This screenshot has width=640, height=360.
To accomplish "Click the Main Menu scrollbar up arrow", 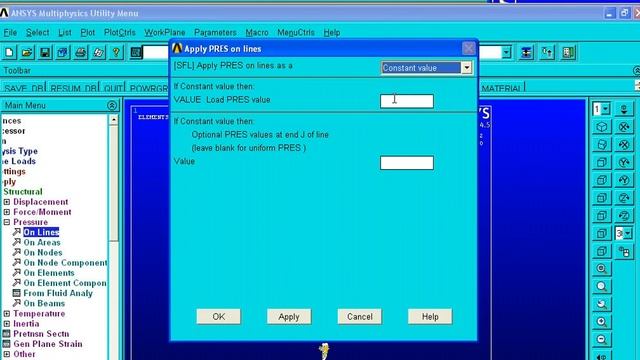I will pyautogui.click(x=114, y=120).
